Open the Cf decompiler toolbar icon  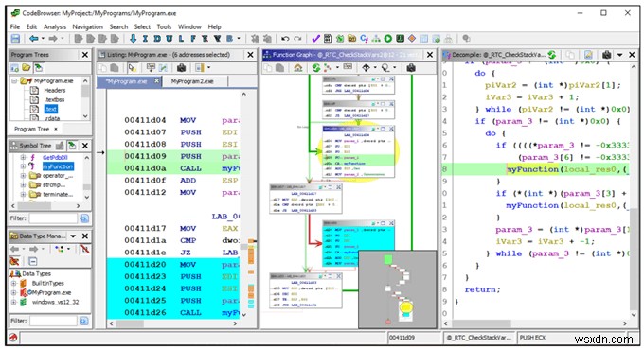pyautogui.click(x=364, y=39)
